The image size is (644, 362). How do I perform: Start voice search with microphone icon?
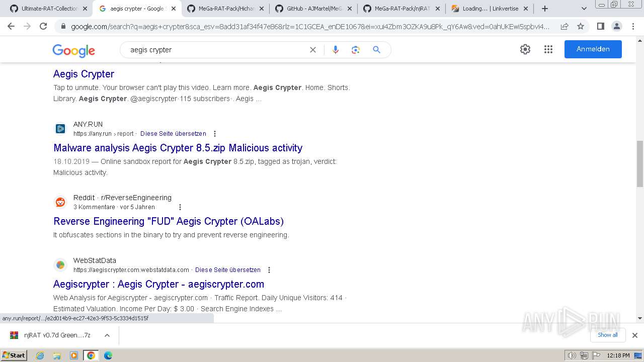[336, 50]
